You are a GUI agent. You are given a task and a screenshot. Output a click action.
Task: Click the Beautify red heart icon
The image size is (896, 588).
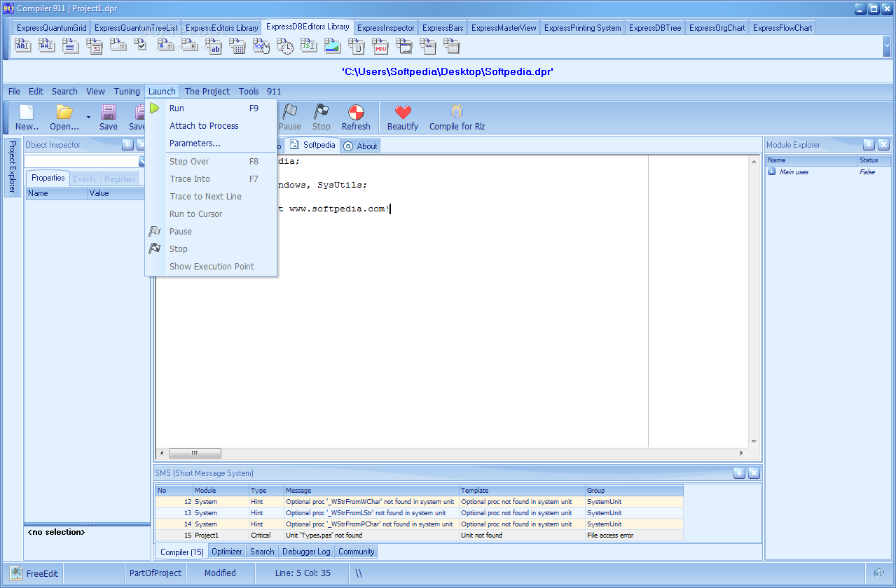click(x=403, y=112)
